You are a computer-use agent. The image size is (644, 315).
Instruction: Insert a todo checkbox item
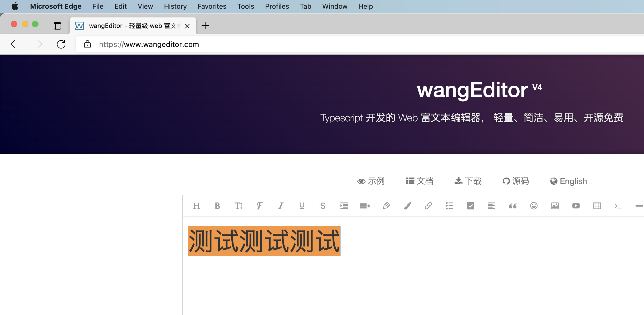(471, 206)
